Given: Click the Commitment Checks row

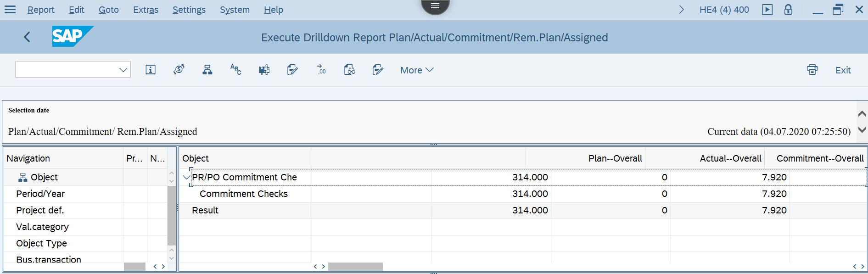Looking at the screenshot, I should (244, 194).
